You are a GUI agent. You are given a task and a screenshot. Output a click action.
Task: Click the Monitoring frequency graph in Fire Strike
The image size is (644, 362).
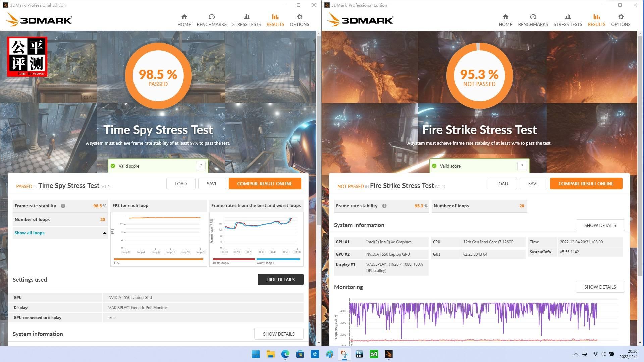click(476, 321)
